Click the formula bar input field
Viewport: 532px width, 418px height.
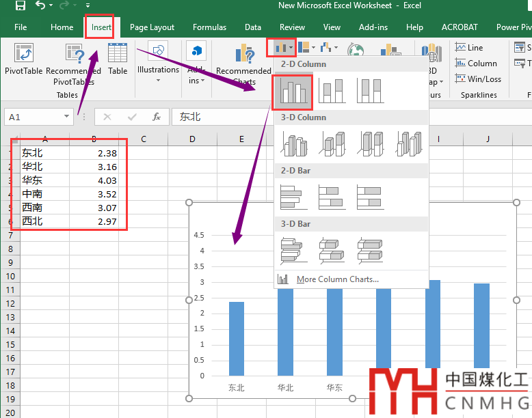point(342,117)
